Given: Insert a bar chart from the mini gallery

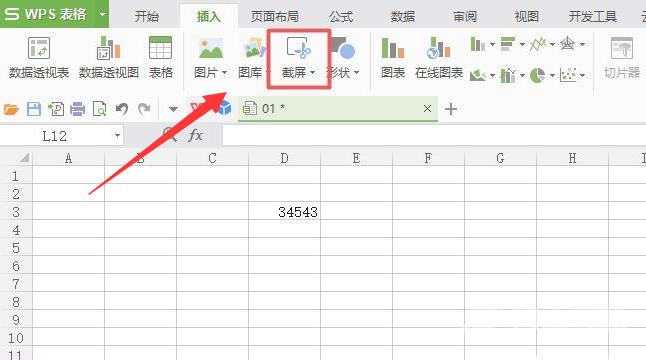Looking at the screenshot, I should [508, 44].
